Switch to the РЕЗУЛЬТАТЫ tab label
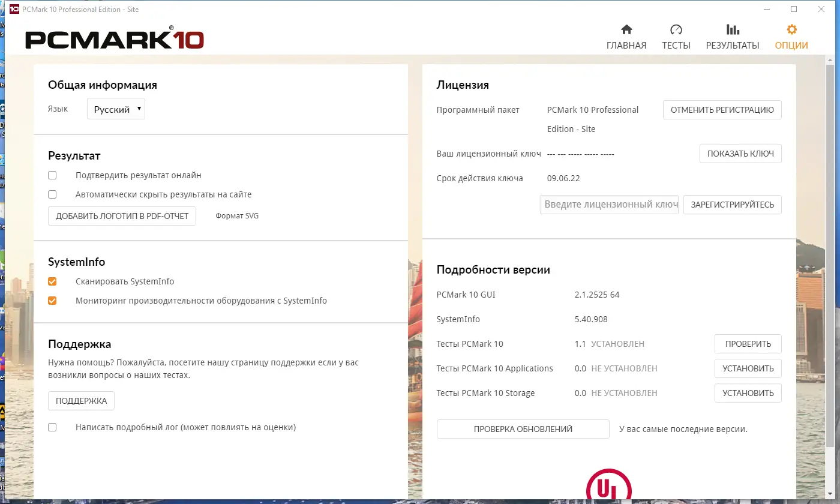840x504 pixels. click(x=733, y=46)
